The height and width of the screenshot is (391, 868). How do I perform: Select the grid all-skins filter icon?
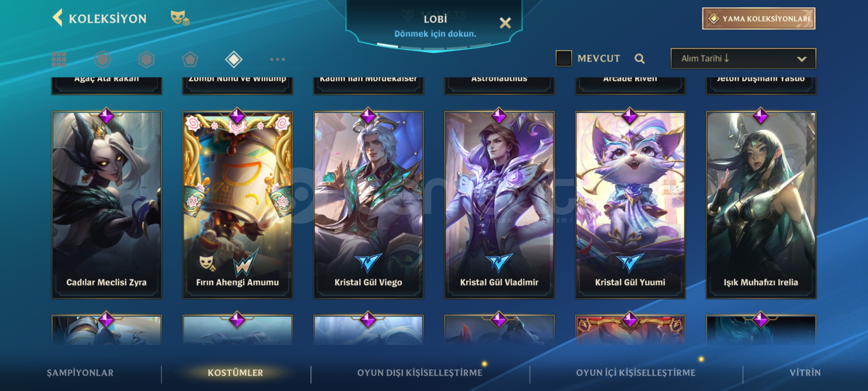point(59,59)
